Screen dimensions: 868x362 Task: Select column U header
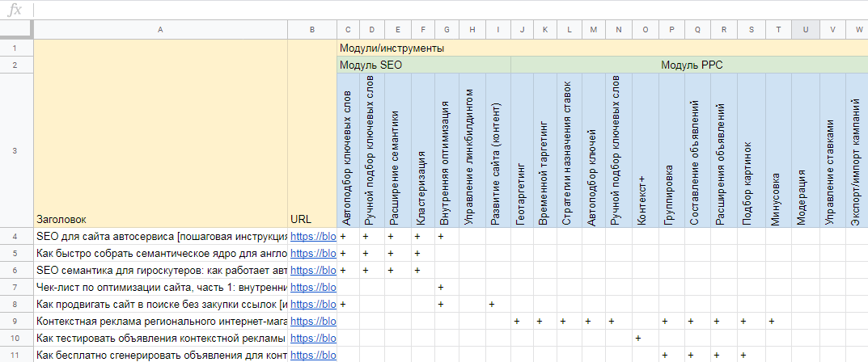806,30
